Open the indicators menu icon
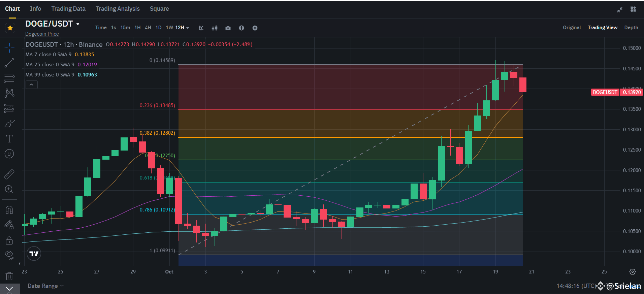The width and height of the screenshot is (644, 294). [x=201, y=28]
